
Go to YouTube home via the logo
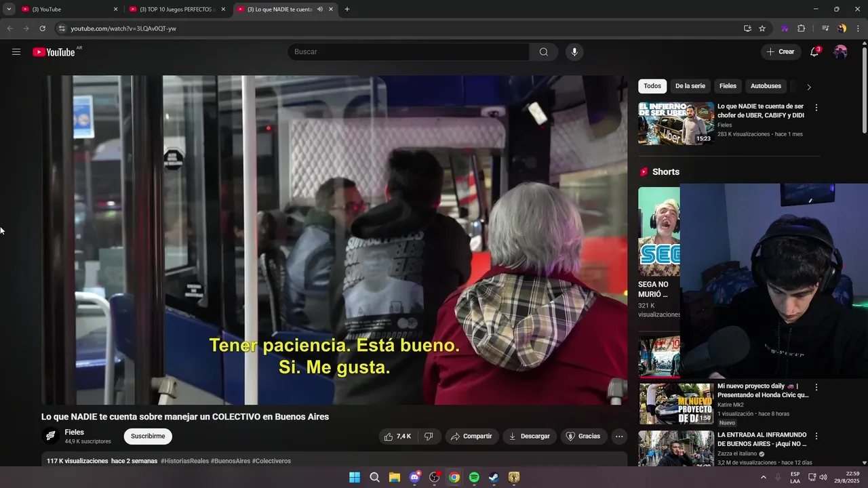[x=54, y=52]
